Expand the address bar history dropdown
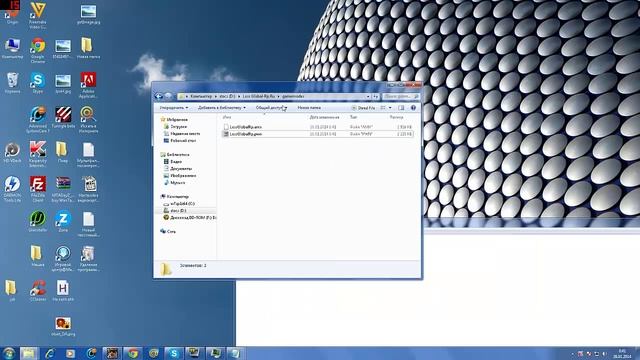The height and width of the screenshot is (360, 640). (x=368, y=96)
